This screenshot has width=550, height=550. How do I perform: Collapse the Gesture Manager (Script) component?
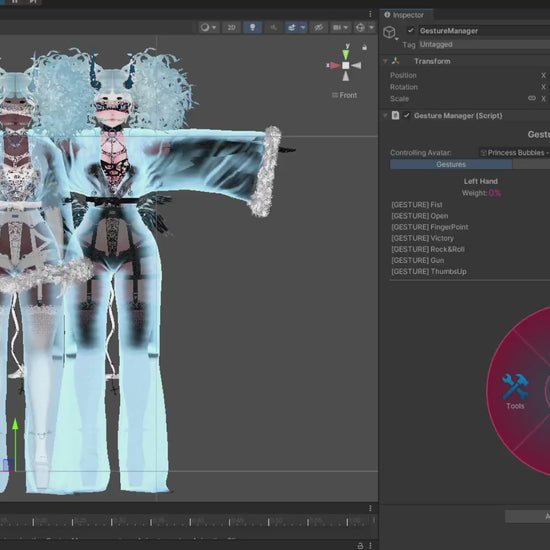point(385,115)
